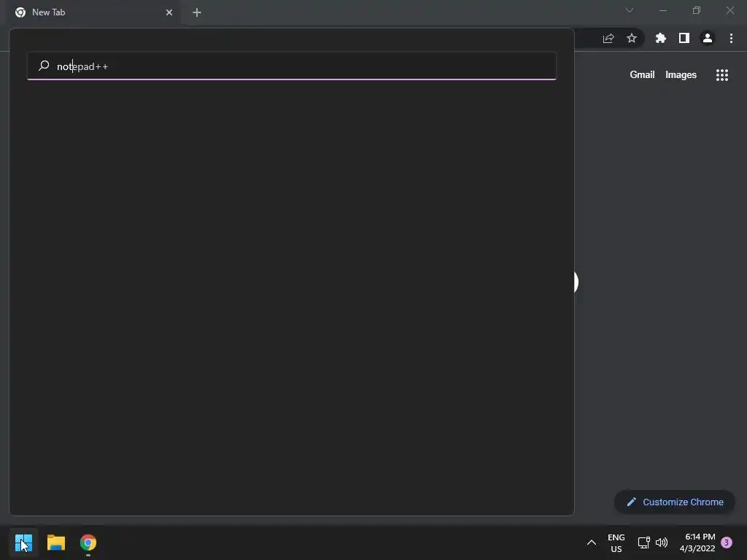Open the Chrome three-dot menu

tap(731, 38)
